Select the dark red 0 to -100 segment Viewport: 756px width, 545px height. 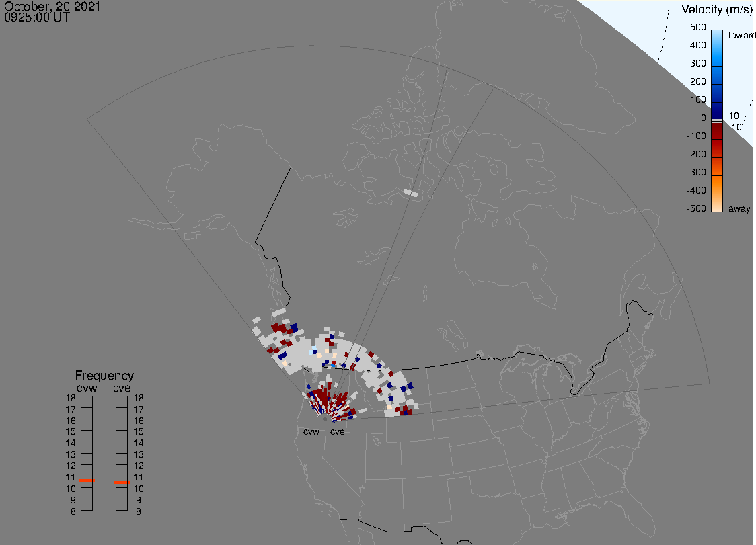click(717, 131)
